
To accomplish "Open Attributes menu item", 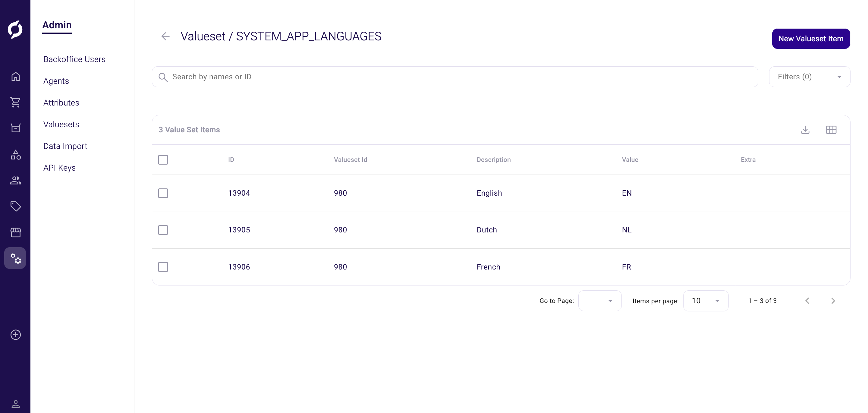I will (x=61, y=103).
